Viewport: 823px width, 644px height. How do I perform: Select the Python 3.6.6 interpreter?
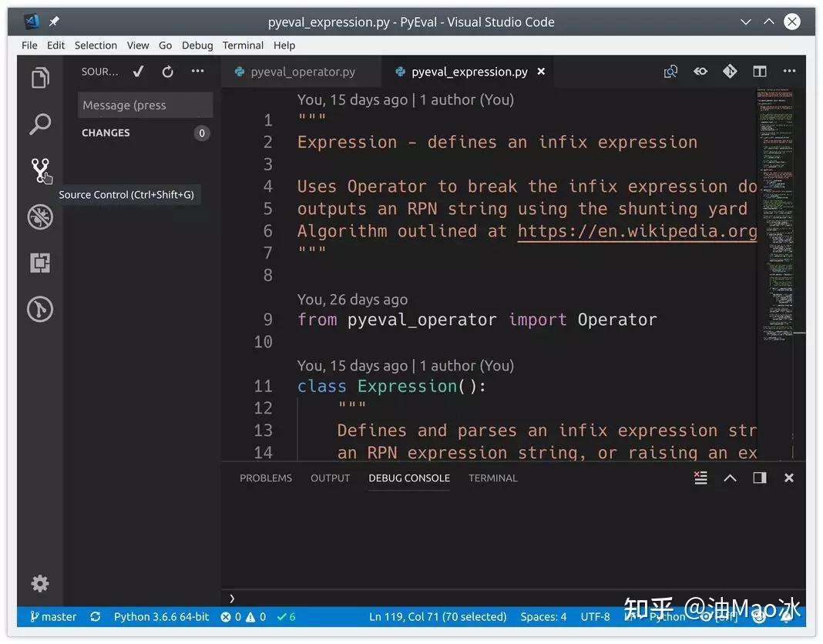(160, 616)
